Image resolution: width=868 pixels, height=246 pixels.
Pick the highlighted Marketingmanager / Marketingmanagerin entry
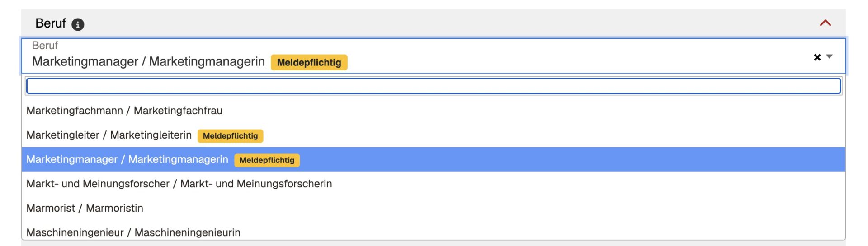(127, 159)
